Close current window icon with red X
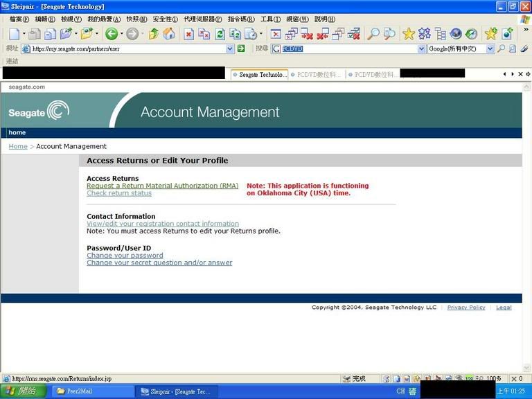This screenshot has height=399, width=532. (276, 34)
